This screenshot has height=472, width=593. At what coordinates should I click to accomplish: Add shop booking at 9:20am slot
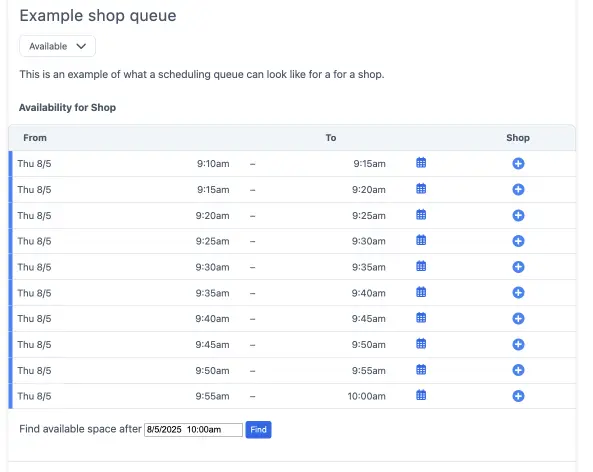click(518, 215)
